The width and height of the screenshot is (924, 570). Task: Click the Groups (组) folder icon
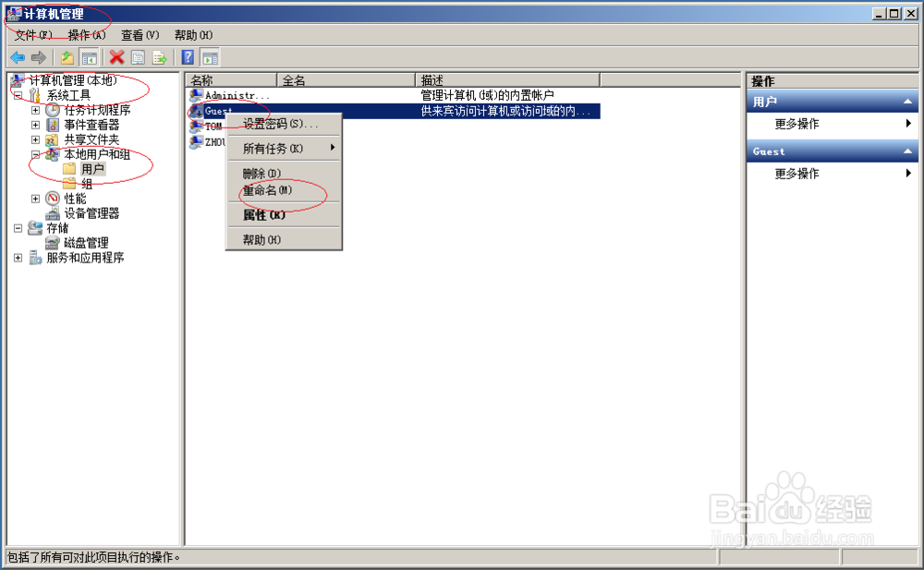coord(69,184)
